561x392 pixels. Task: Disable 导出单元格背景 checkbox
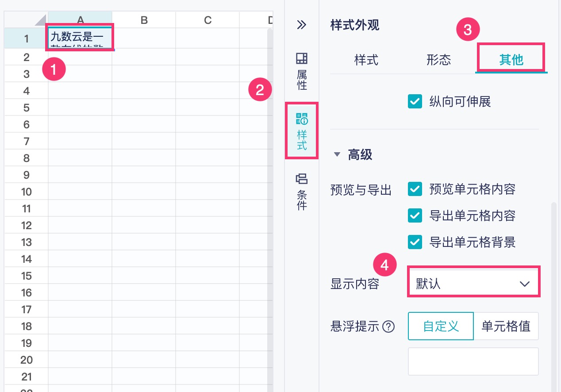click(415, 242)
